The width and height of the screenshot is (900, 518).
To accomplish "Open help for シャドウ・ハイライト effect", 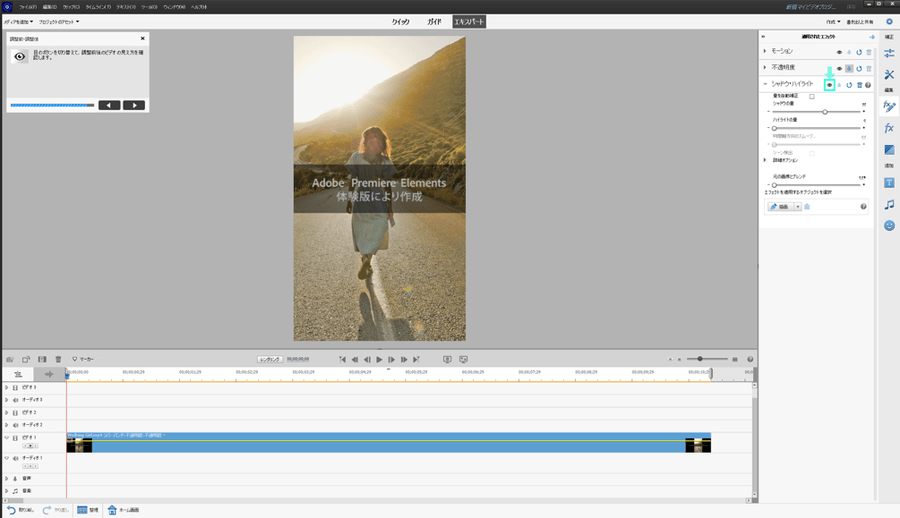I will tap(868, 85).
